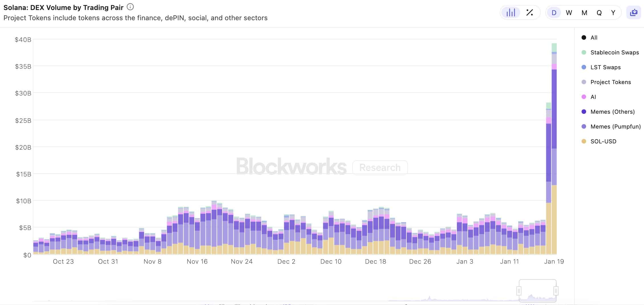
Task: Click the D daily time range option
Action: pos(554,12)
